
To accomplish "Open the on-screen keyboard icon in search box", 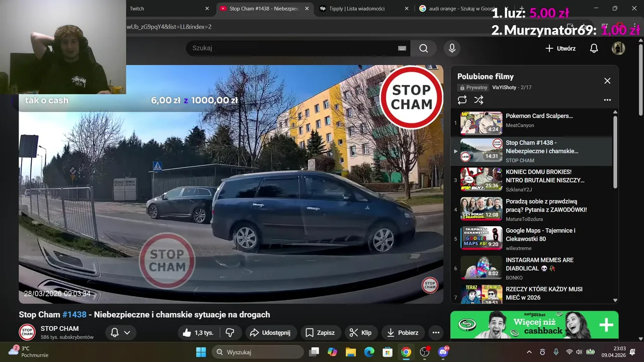I will 402,48.
